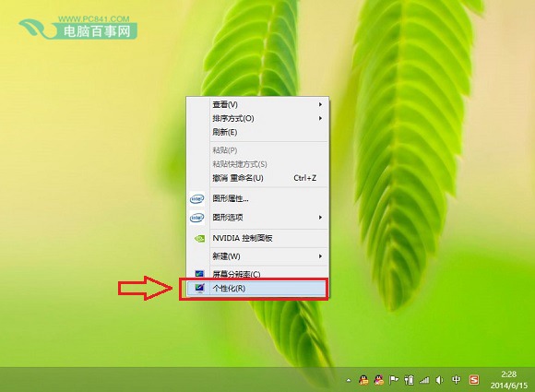Click the Intel icon beside 图形选项
535x392 pixels.
[196, 218]
